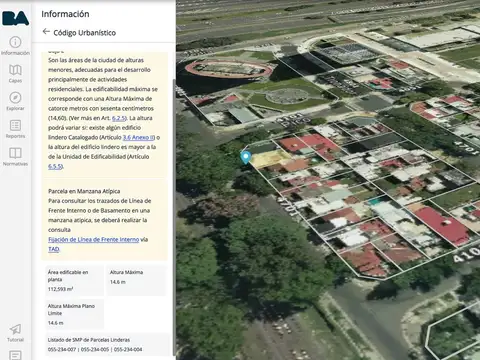Click the Código Urbanístico title
Image resolution: width=480 pixels, height=360 pixels.
point(85,33)
